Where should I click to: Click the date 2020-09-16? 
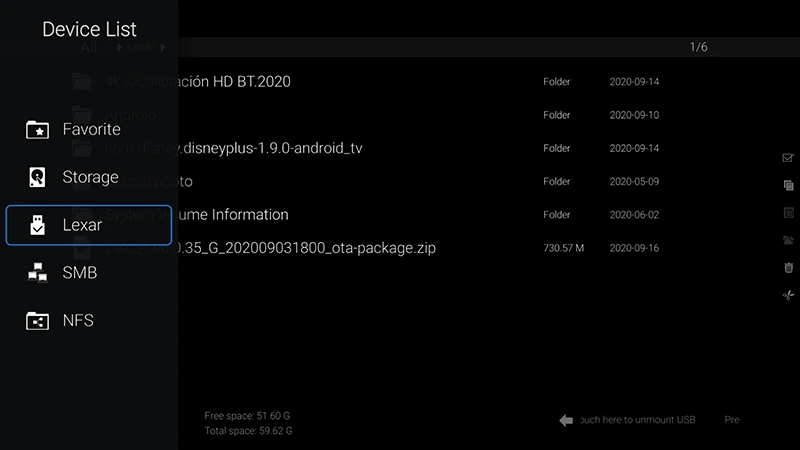(634, 248)
